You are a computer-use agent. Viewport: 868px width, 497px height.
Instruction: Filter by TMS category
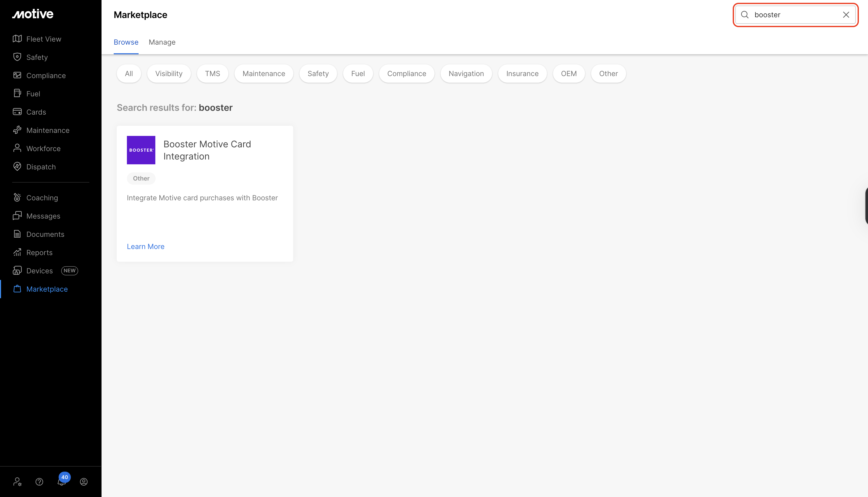point(212,73)
